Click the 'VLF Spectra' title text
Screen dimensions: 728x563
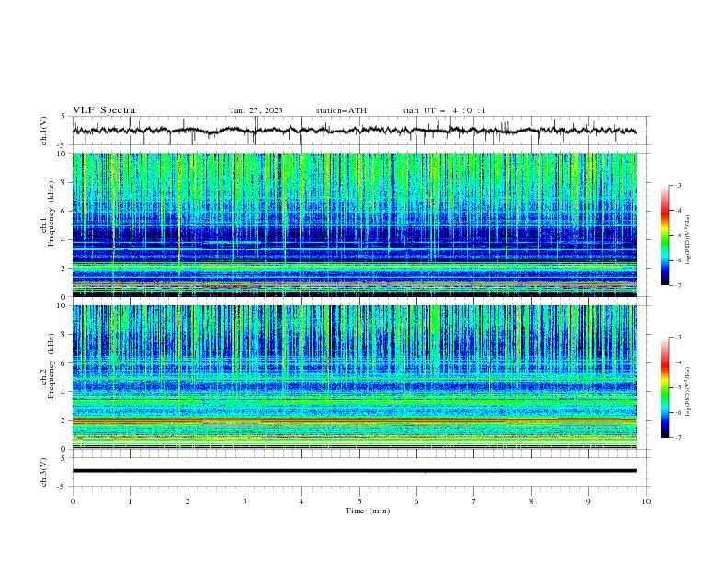(104, 110)
